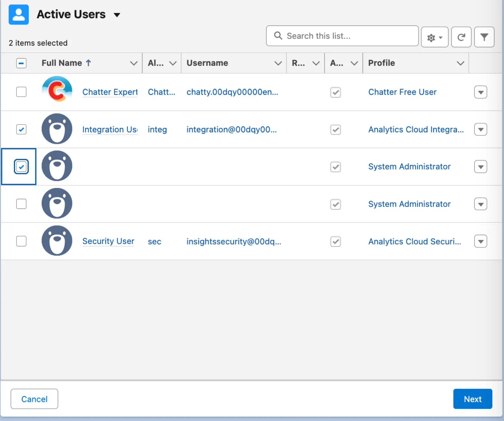Open list view controls gear menu
504x421 pixels.
435,37
